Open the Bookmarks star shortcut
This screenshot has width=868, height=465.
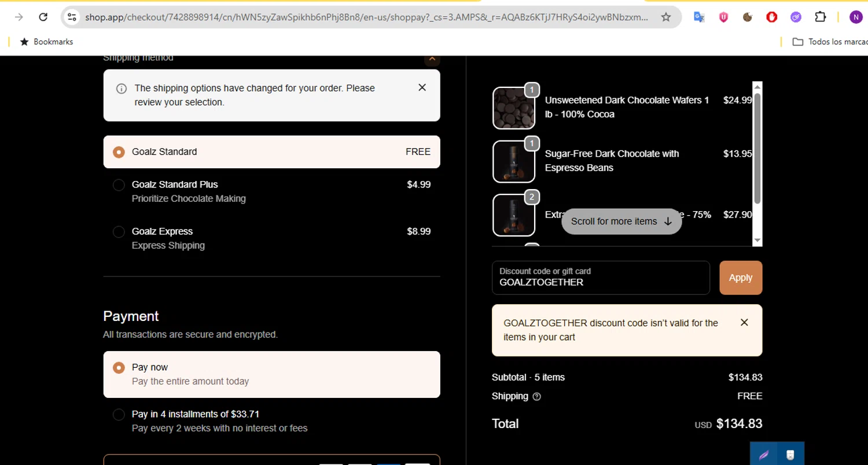(46, 42)
